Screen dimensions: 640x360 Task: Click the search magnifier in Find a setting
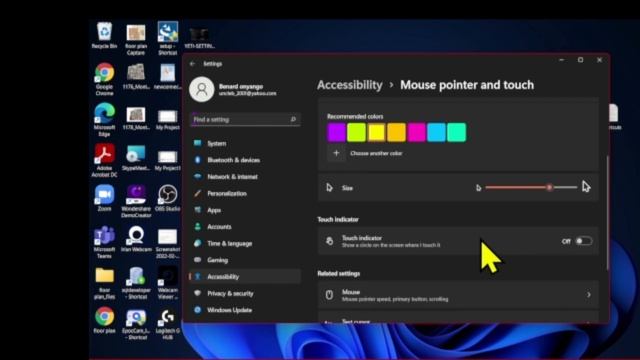tap(293, 119)
